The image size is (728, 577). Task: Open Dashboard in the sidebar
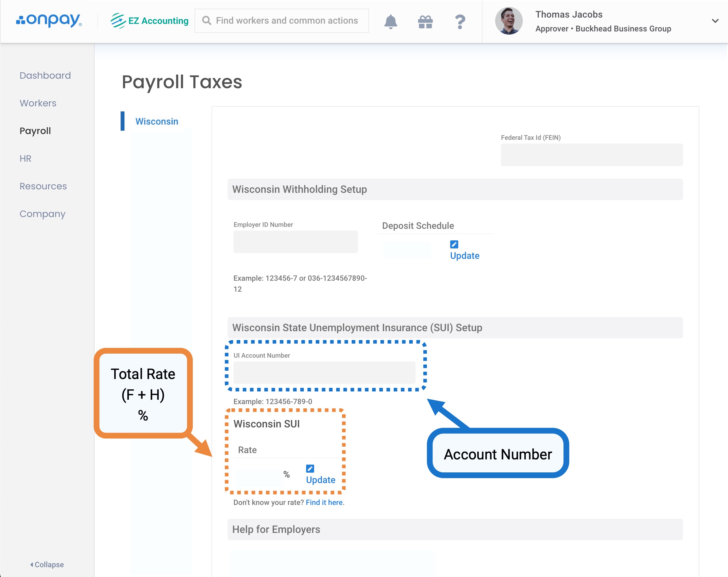click(45, 75)
